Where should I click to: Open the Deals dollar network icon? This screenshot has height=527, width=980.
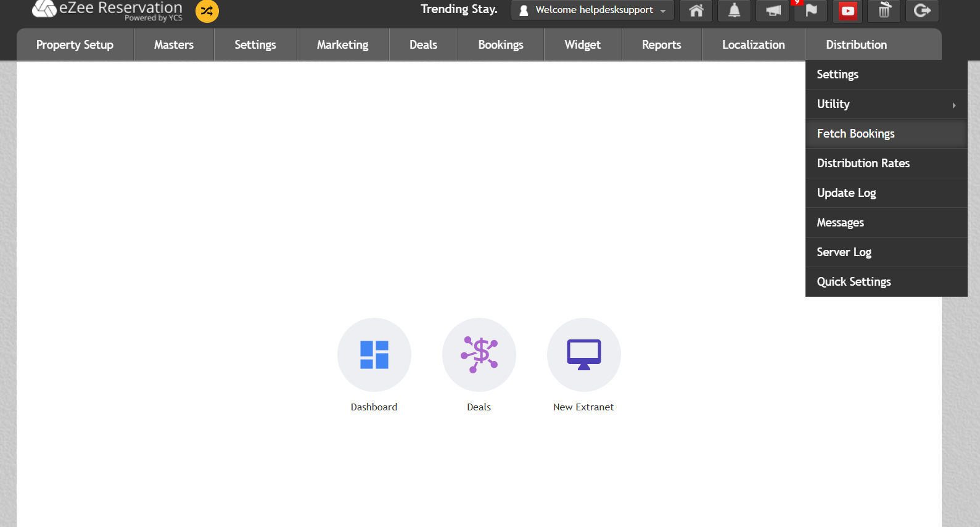(479, 355)
